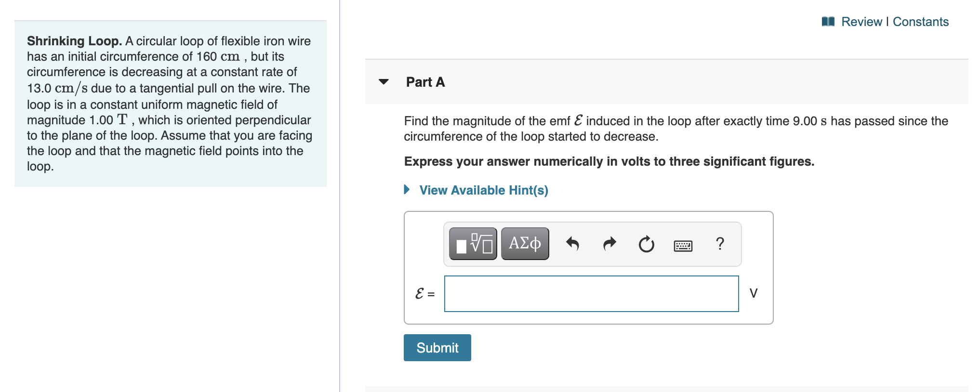
Task: Click the Part A section header
Action: [x=425, y=82]
